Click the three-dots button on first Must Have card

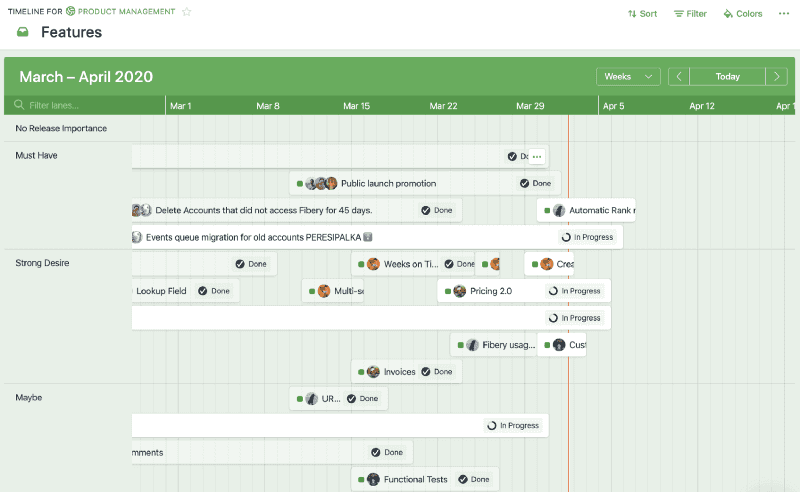click(537, 157)
